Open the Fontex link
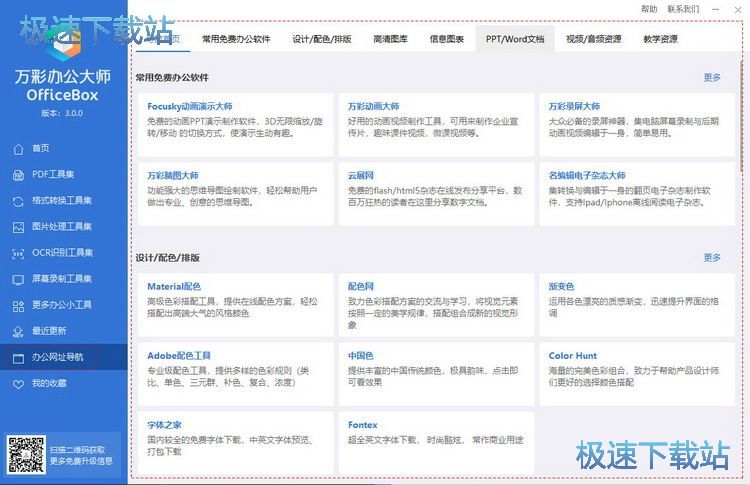This screenshot has width=750, height=485. pos(363,425)
